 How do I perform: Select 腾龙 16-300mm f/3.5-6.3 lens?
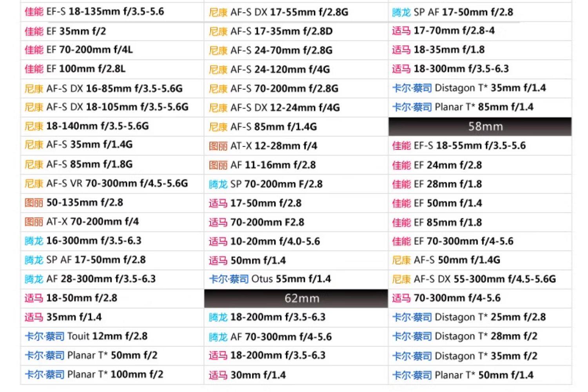pos(112,241)
